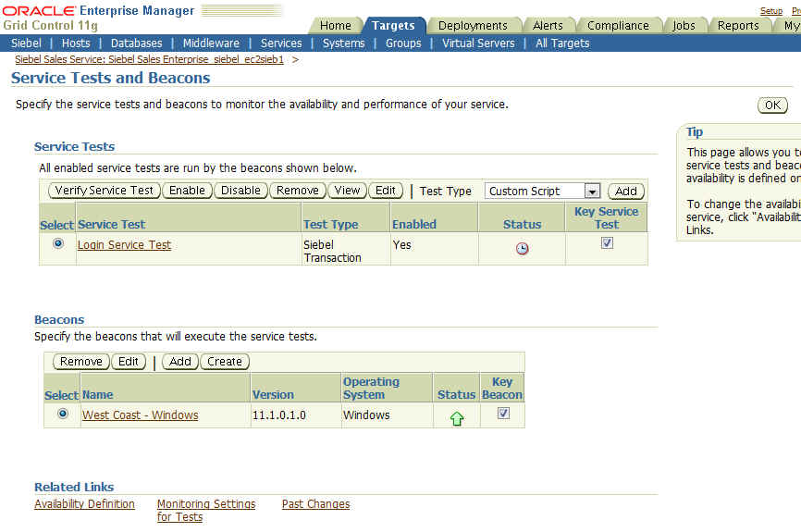Click the Setup link at top right

pos(770,11)
